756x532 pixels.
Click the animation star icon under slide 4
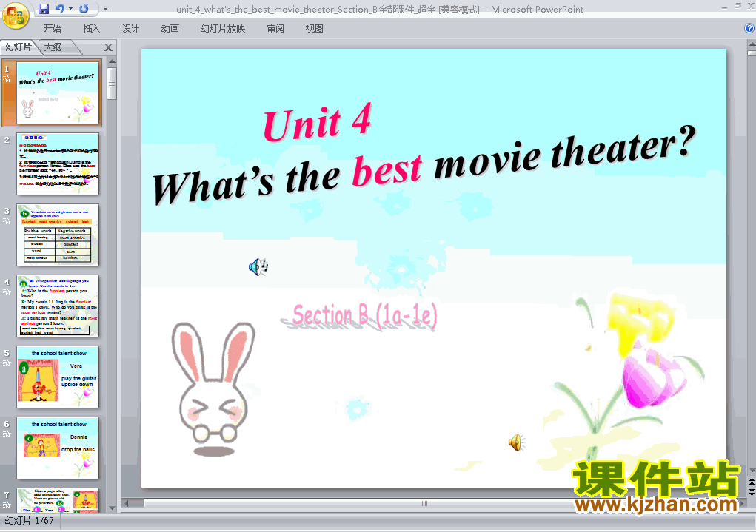[x=7, y=292]
